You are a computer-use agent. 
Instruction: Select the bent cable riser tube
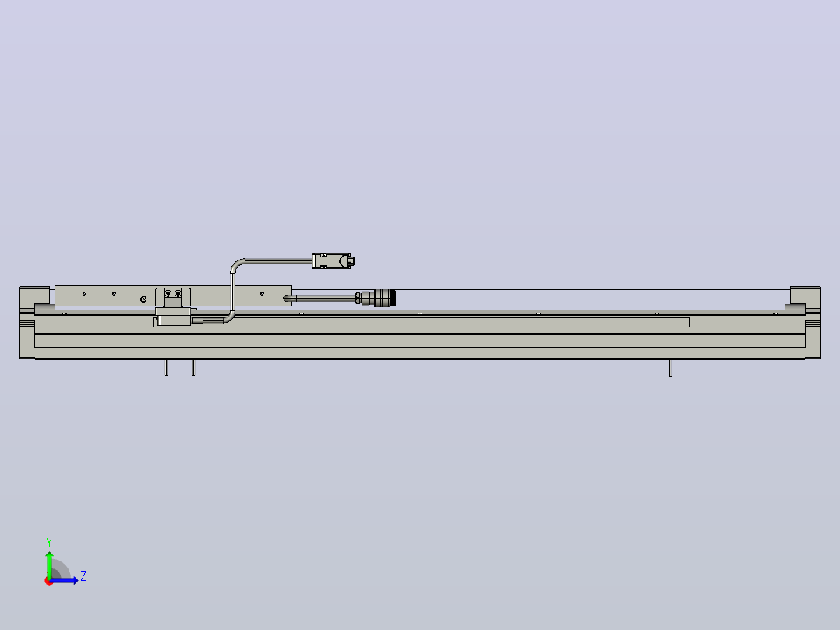coord(234,290)
